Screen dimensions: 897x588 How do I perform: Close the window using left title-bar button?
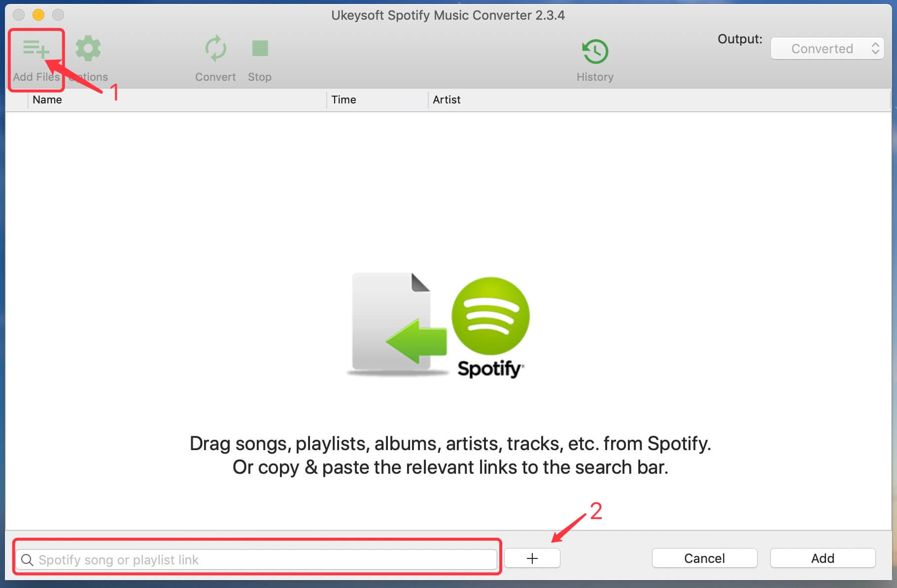(19, 15)
